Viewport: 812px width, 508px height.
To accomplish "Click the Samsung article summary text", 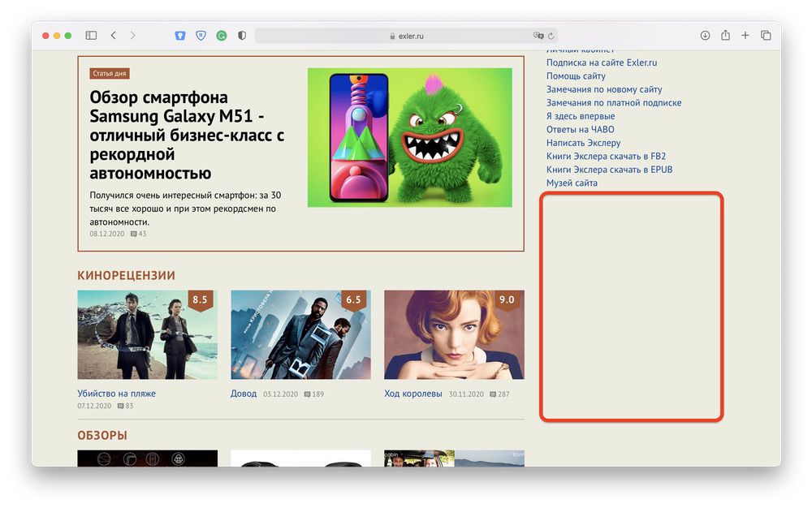I will point(185,209).
